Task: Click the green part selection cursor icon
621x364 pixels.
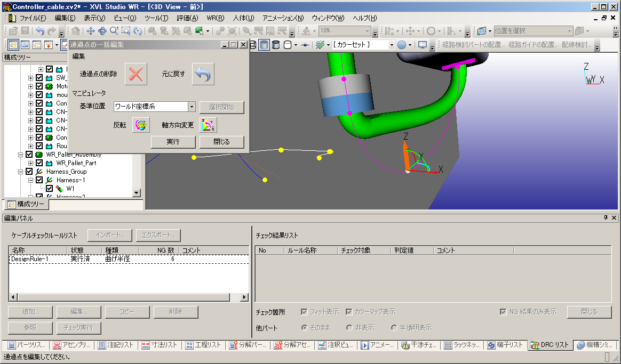Action: 199,31
